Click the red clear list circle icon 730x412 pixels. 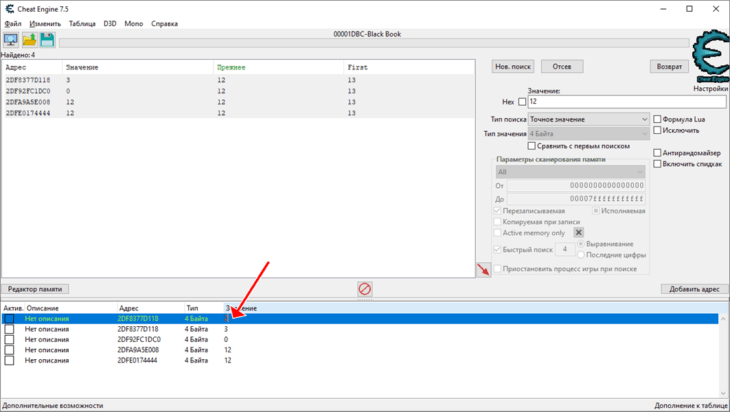pyautogui.click(x=365, y=289)
